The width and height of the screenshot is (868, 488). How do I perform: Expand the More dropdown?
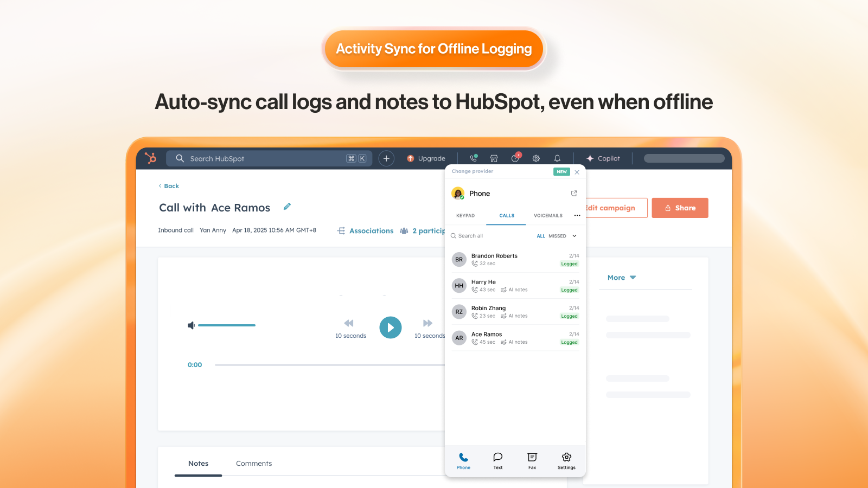coord(622,278)
